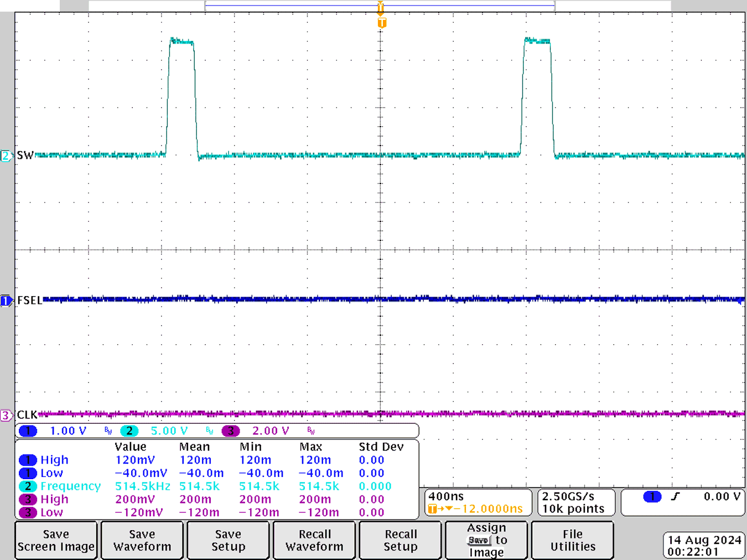Image resolution: width=747 pixels, height=560 pixels.
Task: Click the Recall Waveform button
Action: pyautogui.click(x=313, y=540)
